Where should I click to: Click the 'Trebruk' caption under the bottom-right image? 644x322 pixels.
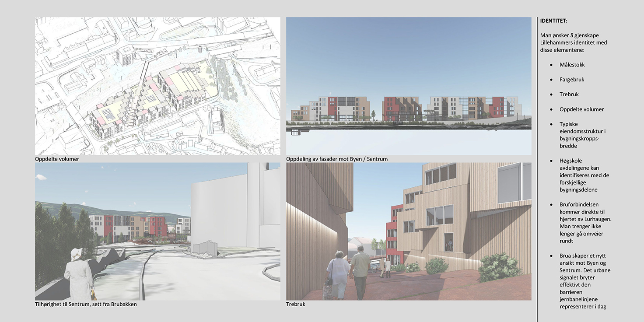click(x=296, y=304)
